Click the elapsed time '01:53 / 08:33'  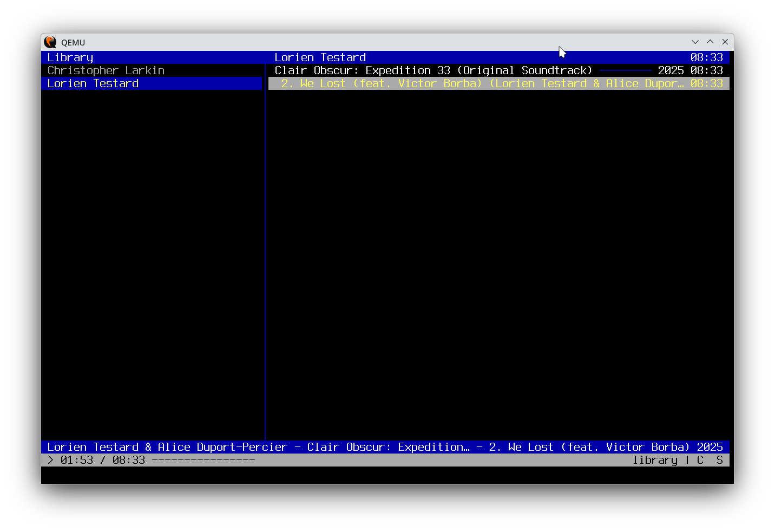click(103, 460)
